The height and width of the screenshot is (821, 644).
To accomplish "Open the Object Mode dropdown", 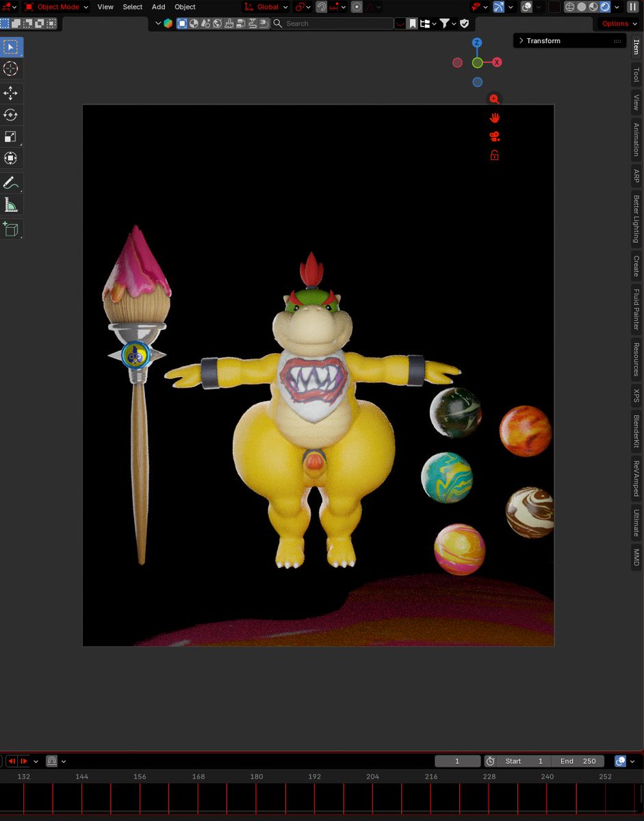I will point(57,7).
